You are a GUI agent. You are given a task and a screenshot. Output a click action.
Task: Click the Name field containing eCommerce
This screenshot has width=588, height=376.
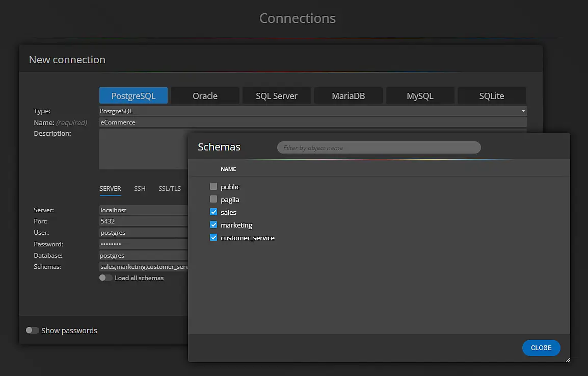pos(313,122)
